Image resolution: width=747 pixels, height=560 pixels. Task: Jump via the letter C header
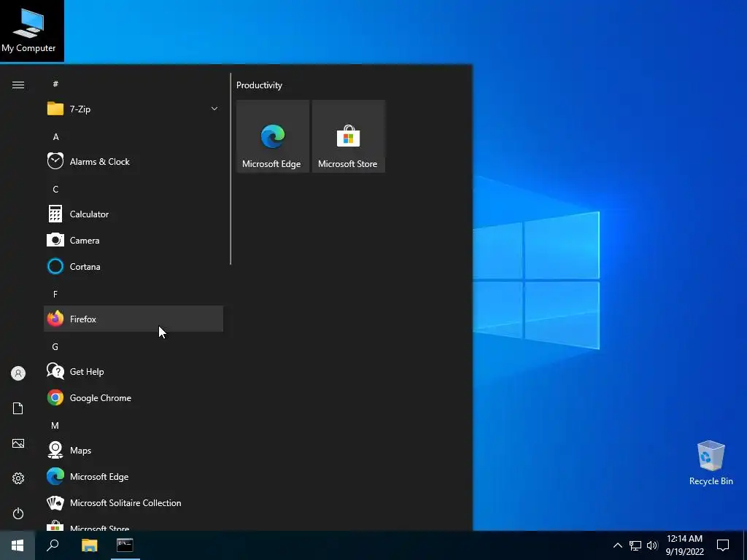tap(55, 190)
